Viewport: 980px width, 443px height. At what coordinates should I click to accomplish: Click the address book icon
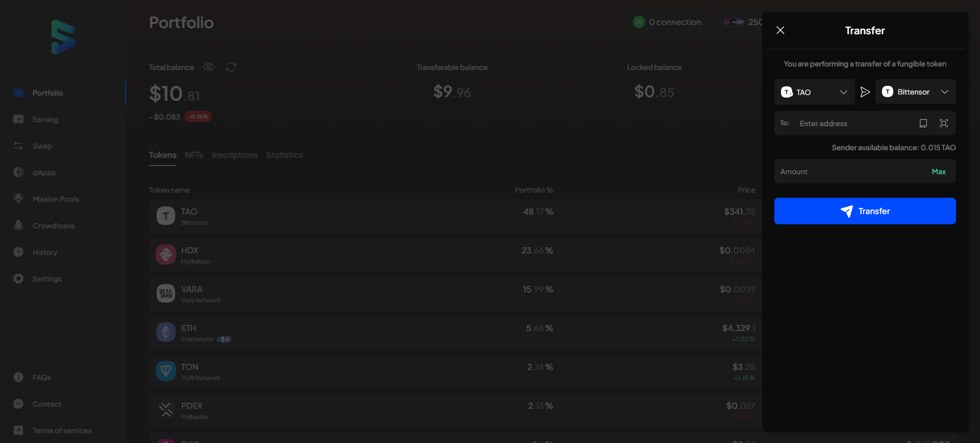(x=923, y=123)
